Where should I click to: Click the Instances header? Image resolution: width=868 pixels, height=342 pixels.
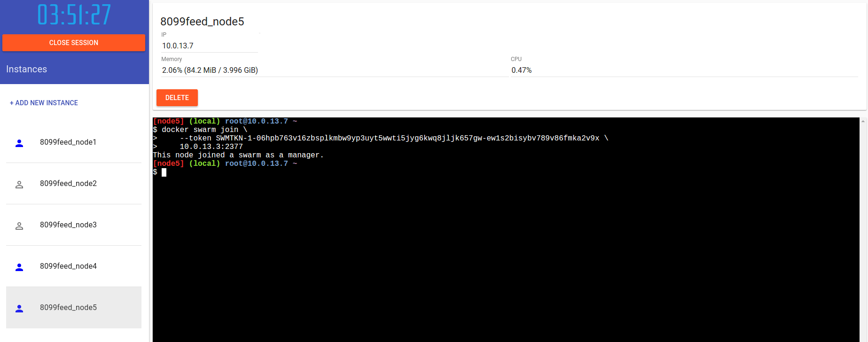pyautogui.click(x=27, y=69)
